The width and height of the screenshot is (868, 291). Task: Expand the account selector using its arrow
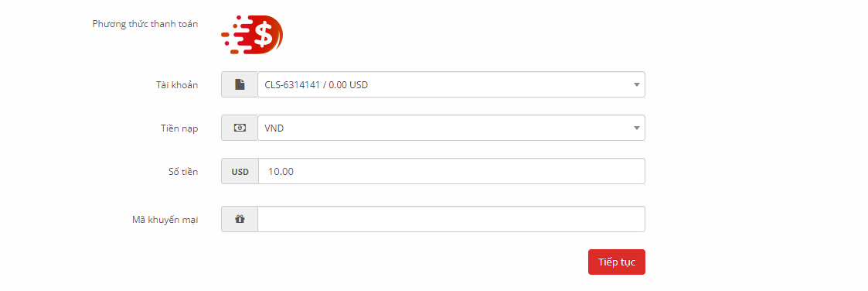pyautogui.click(x=637, y=85)
